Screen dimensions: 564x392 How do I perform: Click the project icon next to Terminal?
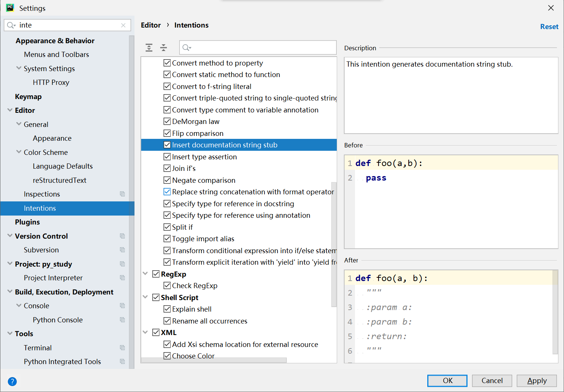tap(122, 347)
